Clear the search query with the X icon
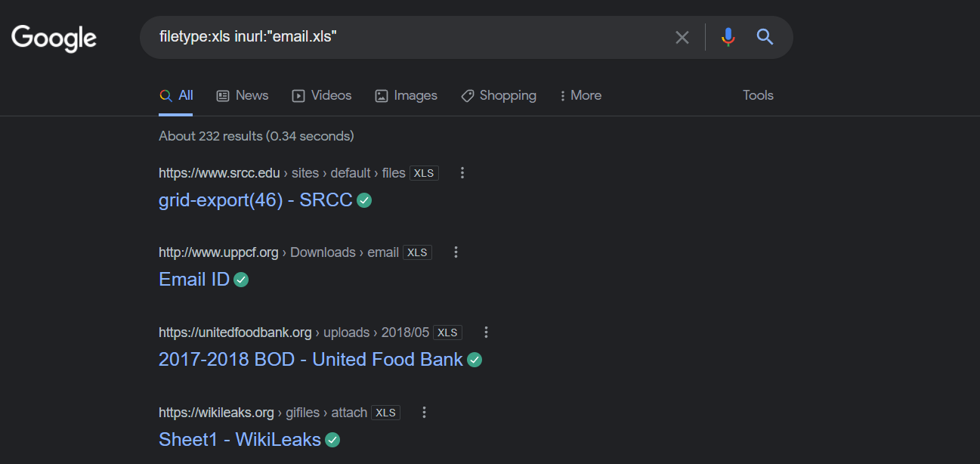980x464 pixels. click(x=682, y=36)
